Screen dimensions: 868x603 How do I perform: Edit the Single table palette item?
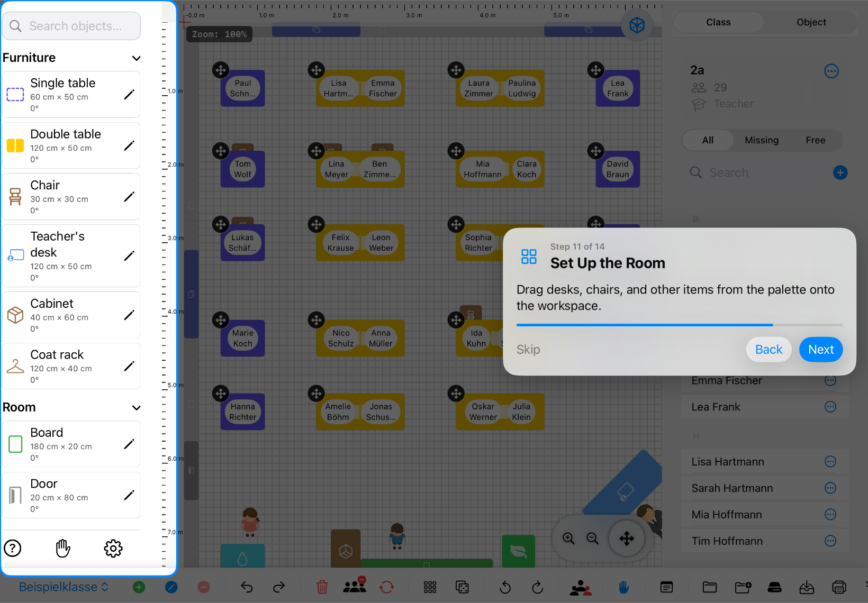(x=129, y=95)
